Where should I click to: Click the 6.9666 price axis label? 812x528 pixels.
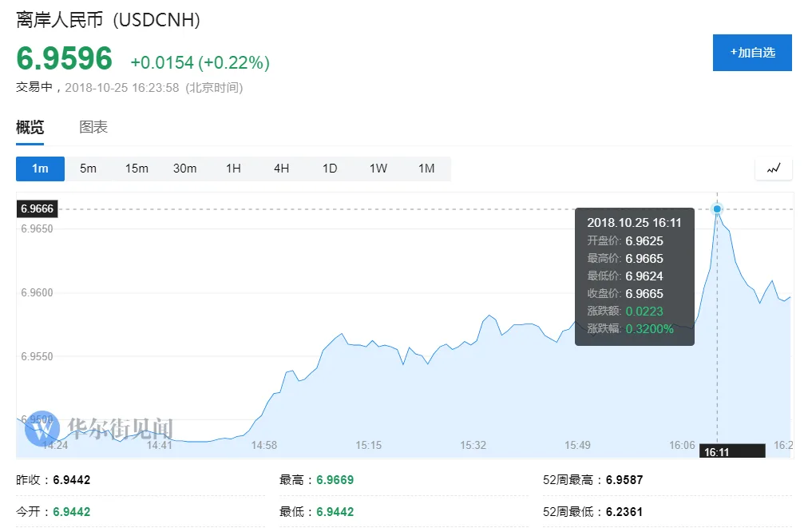(x=37, y=208)
